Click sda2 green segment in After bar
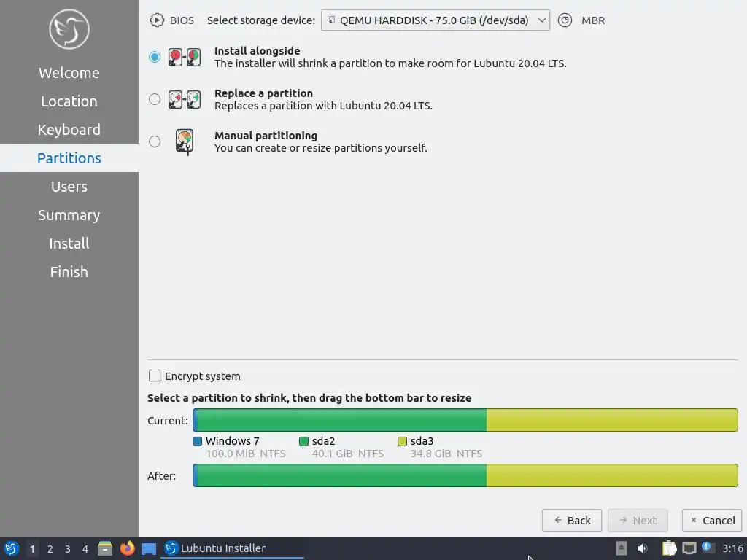747x560 pixels. point(342,475)
